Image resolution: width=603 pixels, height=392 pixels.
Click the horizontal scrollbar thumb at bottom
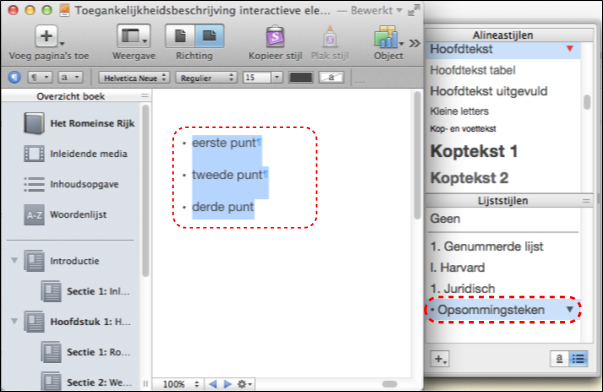click(x=390, y=384)
